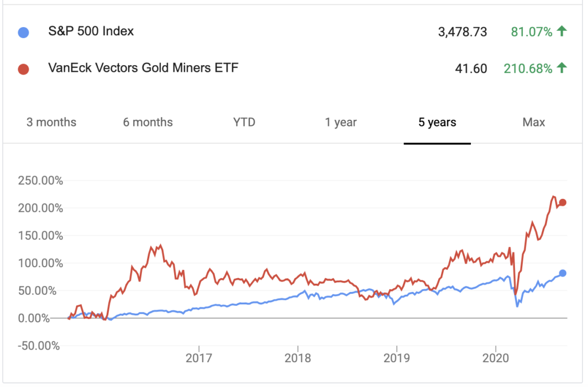The image size is (588, 387).
Task: Click the blue S&P 500 legend dot
Action: coord(23,33)
